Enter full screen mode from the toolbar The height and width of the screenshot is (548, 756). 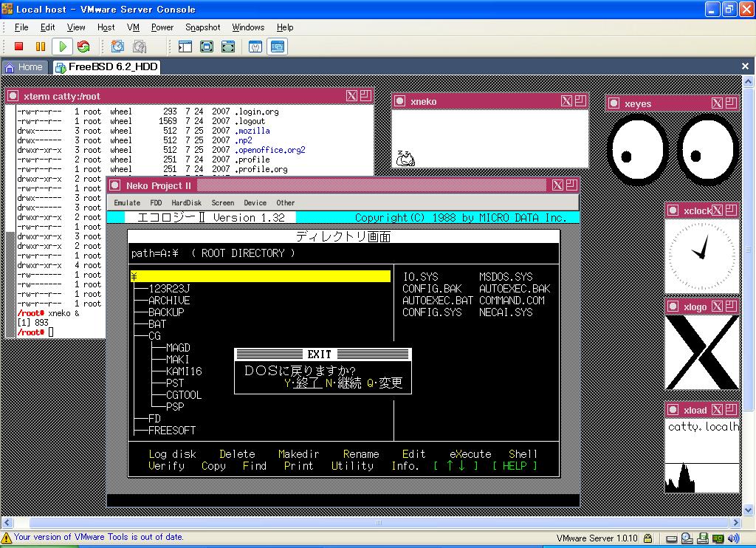[207, 47]
